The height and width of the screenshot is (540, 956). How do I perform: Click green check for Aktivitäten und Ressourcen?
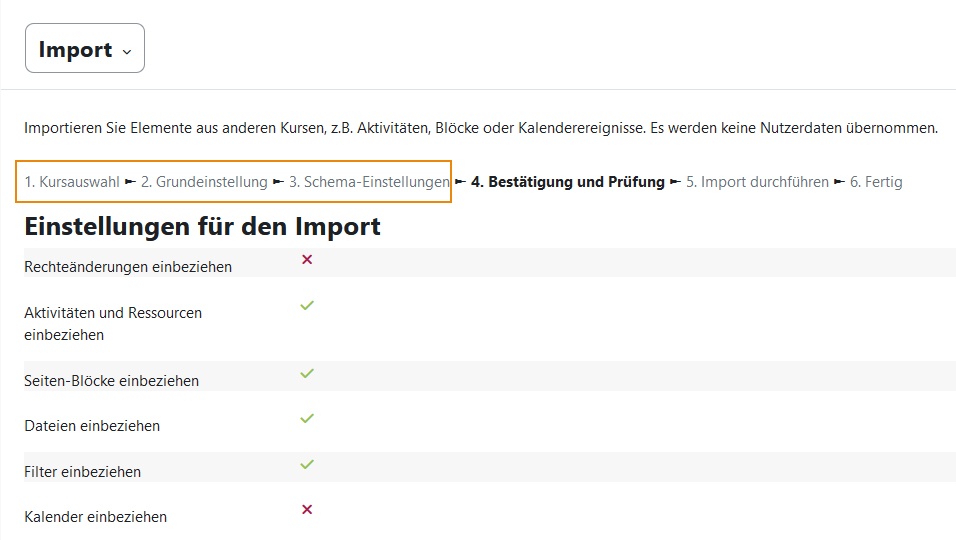click(x=307, y=305)
